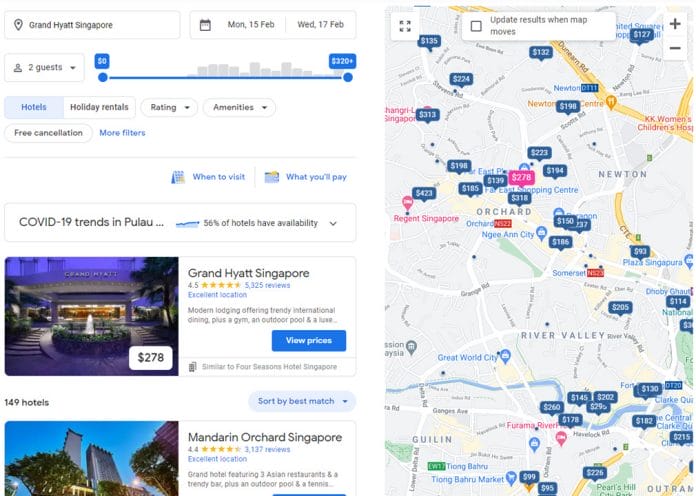Click the calendar icon beside check-in date
This screenshot has height=496, width=696.
(205, 25)
